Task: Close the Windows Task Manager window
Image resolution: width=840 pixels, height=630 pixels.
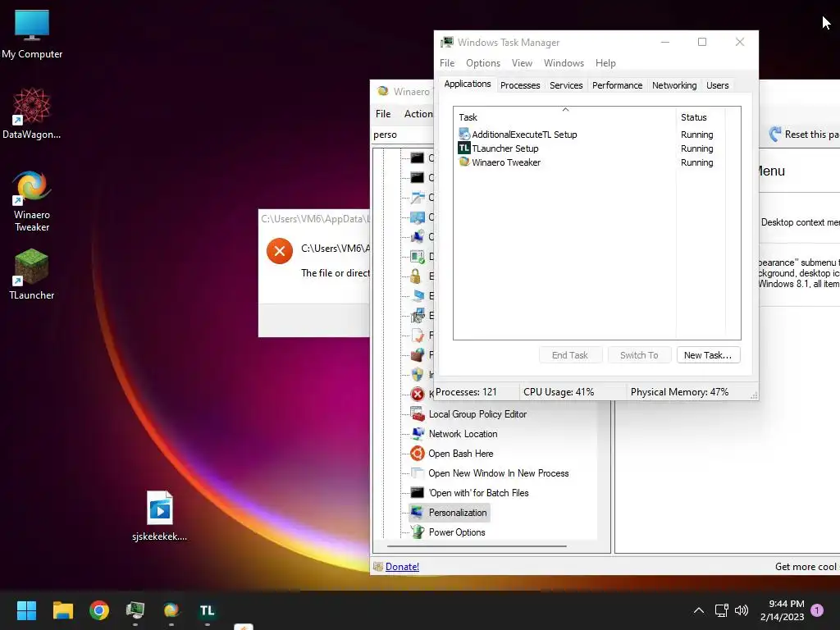Action: click(x=740, y=42)
